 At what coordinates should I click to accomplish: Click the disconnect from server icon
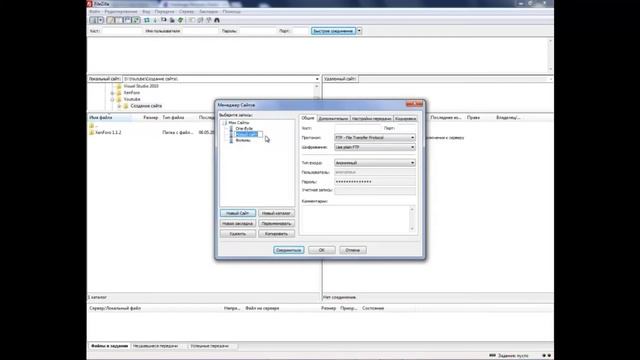pyautogui.click(x=172, y=20)
